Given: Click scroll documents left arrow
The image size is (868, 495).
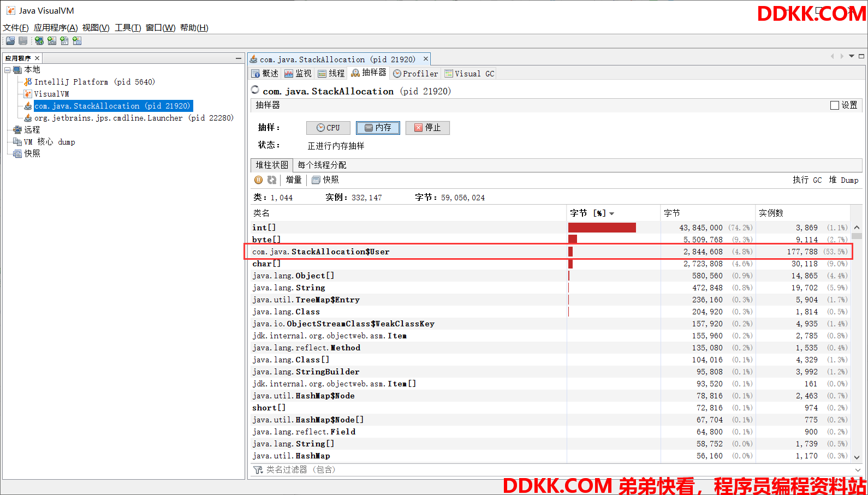Looking at the screenshot, I should pos(832,56).
